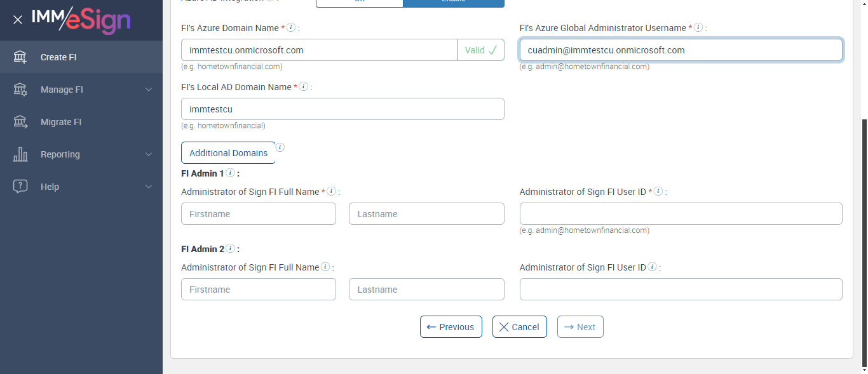Expand the Reporting menu chevron
This screenshot has height=374, width=868.
click(149, 154)
